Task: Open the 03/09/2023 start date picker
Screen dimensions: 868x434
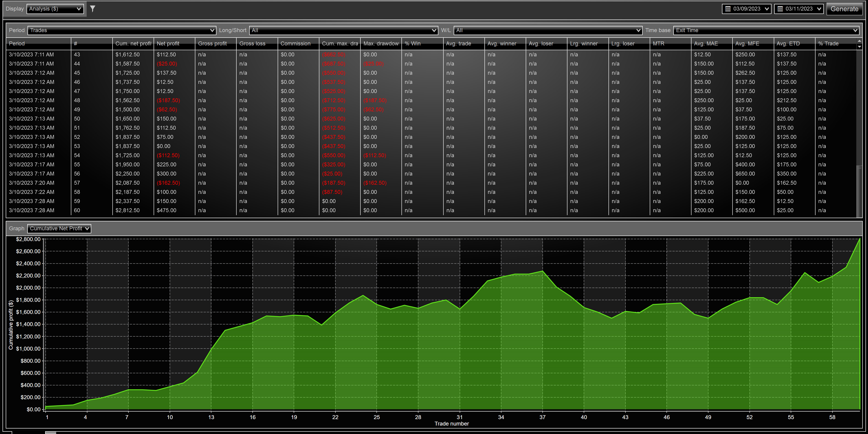Action: point(746,9)
